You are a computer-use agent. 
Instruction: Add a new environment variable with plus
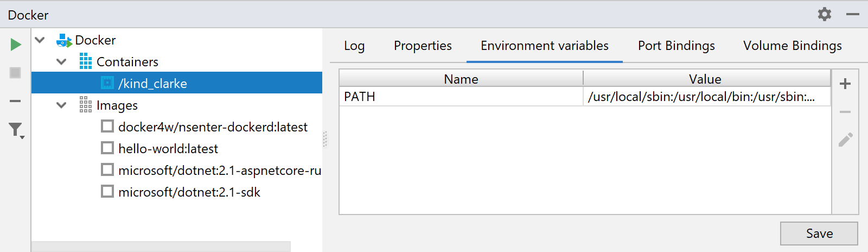pyautogui.click(x=845, y=84)
